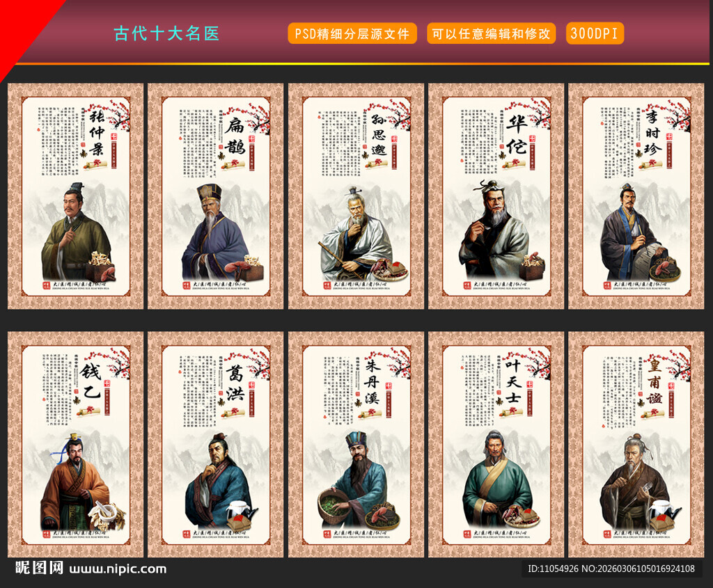Click the 可以任意编辑和修改 badge

click(491, 33)
